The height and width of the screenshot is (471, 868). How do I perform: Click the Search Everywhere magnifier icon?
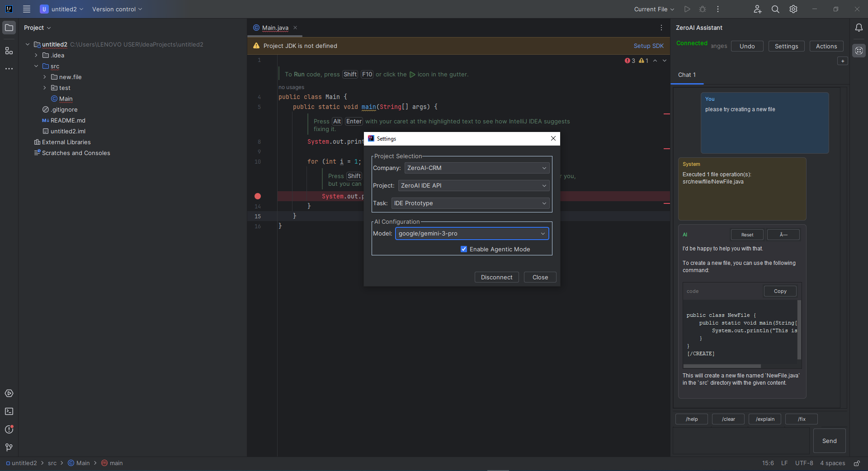[775, 9]
